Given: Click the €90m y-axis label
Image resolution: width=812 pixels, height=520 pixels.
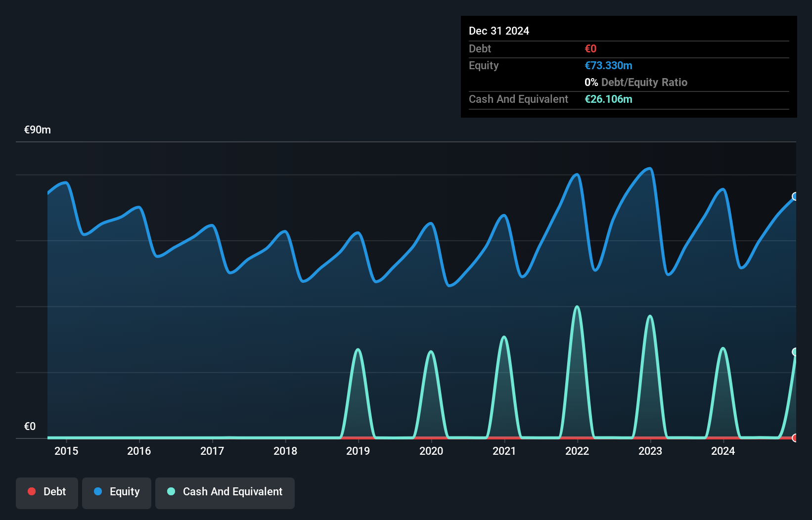Looking at the screenshot, I should tap(38, 130).
